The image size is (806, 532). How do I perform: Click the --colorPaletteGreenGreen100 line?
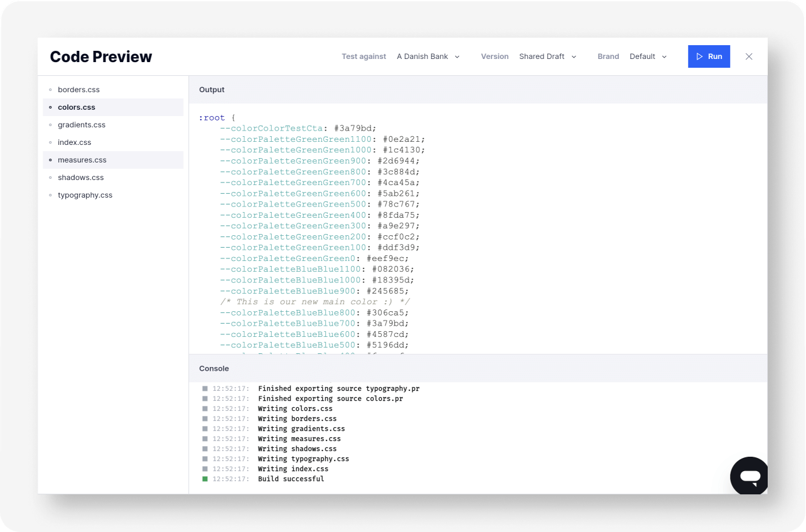coord(320,247)
